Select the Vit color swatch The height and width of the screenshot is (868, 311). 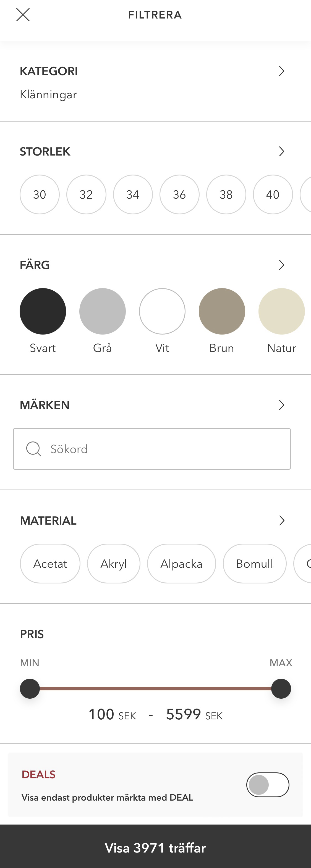[x=162, y=311]
